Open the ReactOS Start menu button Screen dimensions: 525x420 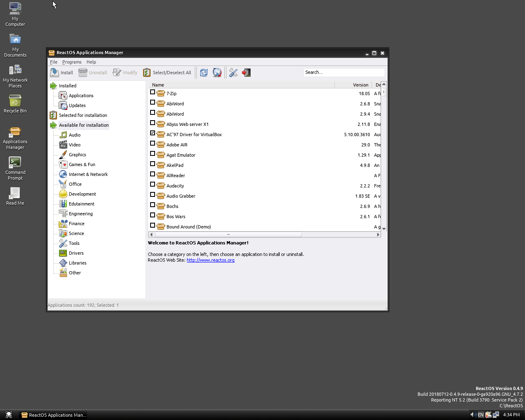coord(9,415)
